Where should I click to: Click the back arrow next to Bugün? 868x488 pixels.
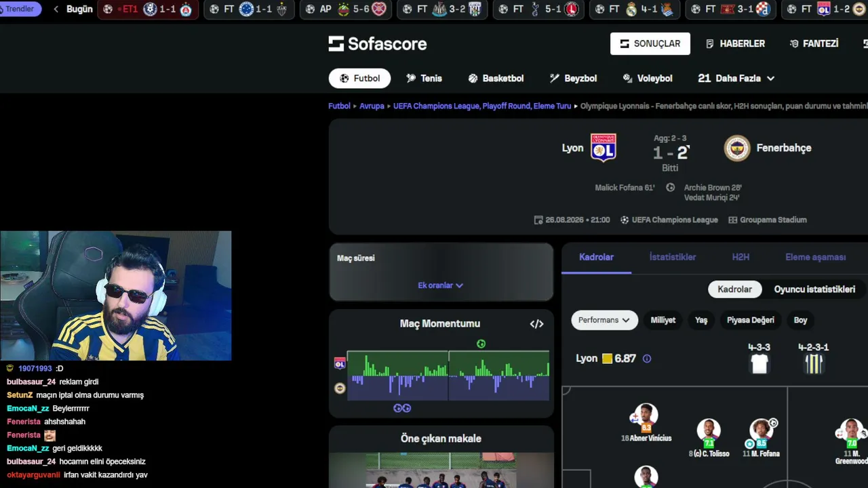[56, 9]
